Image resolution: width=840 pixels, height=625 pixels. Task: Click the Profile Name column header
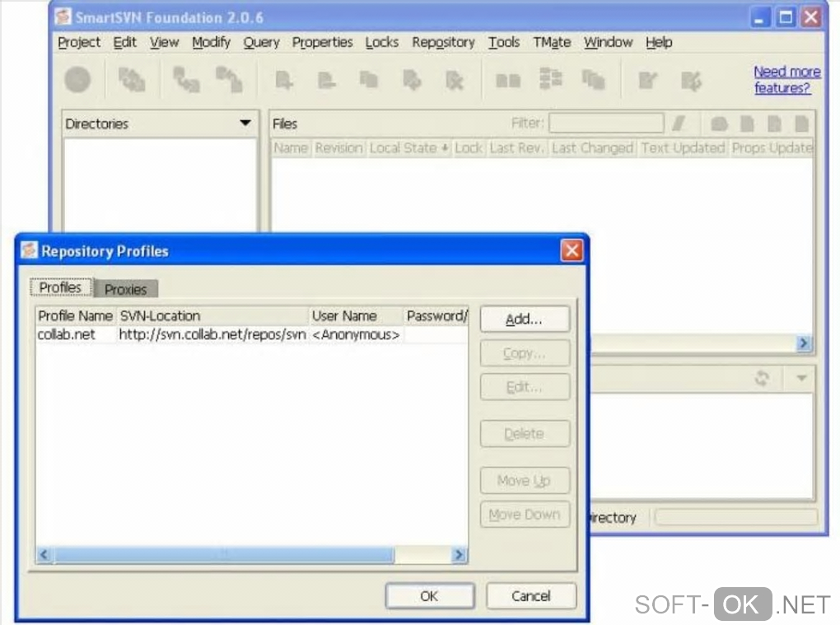[x=76, y=316]
